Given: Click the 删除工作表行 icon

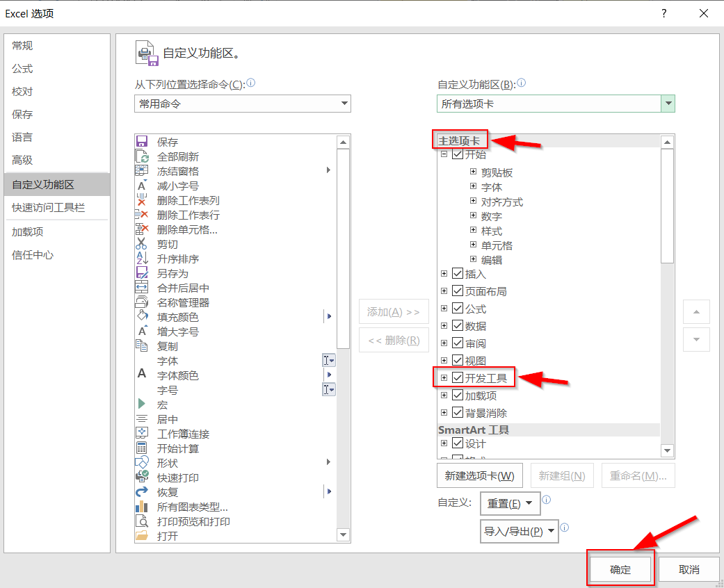Looking at the screenshot, I should [142, 215].
